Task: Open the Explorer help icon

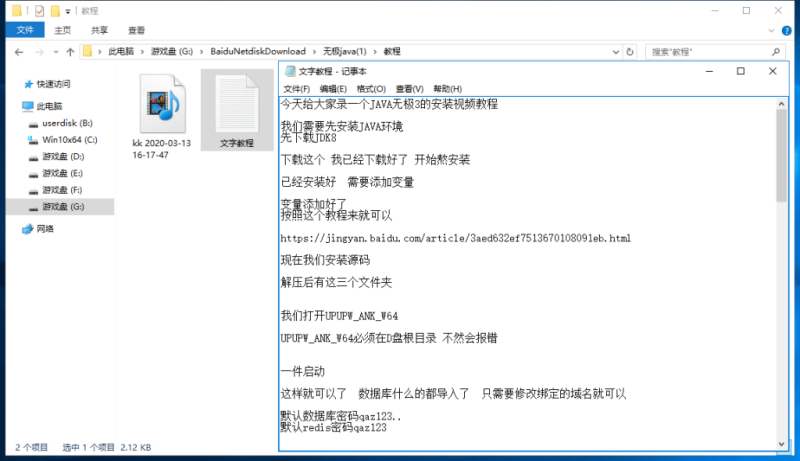Action: pos(786,31)
